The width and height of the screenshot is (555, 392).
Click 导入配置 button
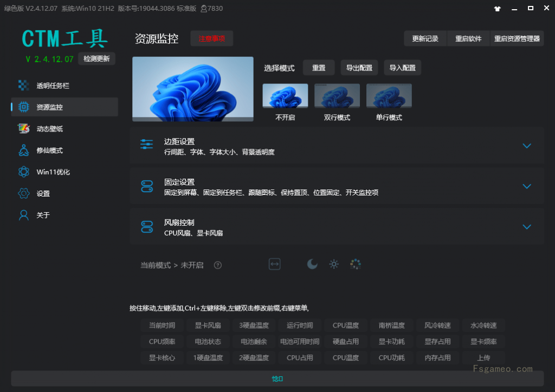[x=403, y=68]
